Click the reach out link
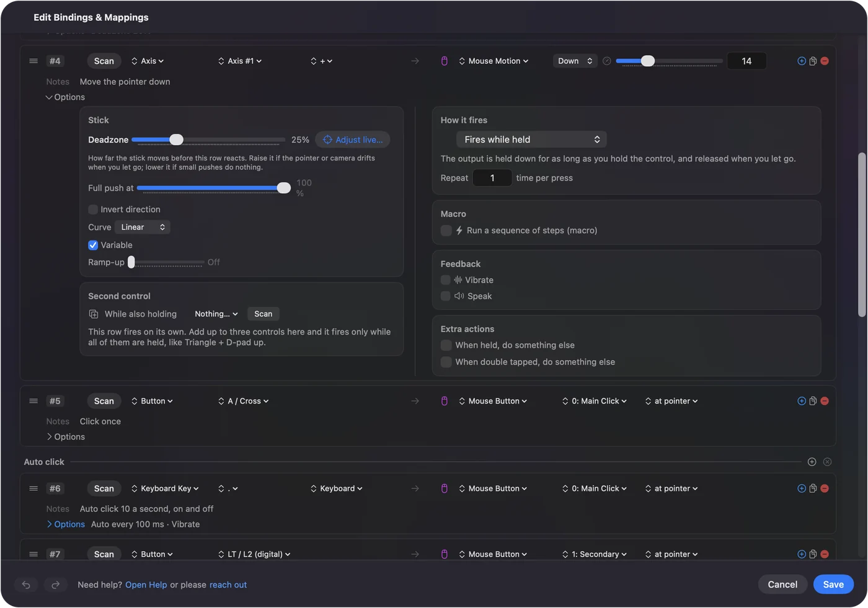Viewport: 868px width, 608px height. [228, 585]
